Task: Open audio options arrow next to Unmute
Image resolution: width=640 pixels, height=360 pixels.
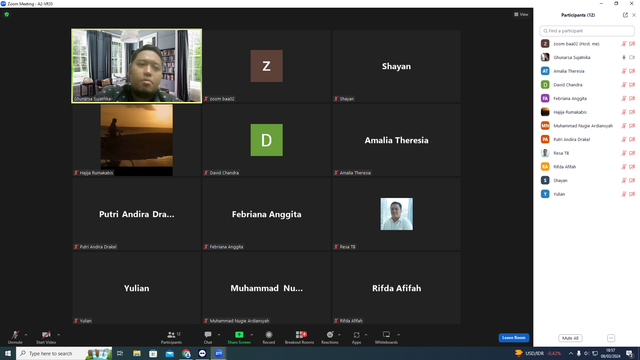Action: coord(26,335)
